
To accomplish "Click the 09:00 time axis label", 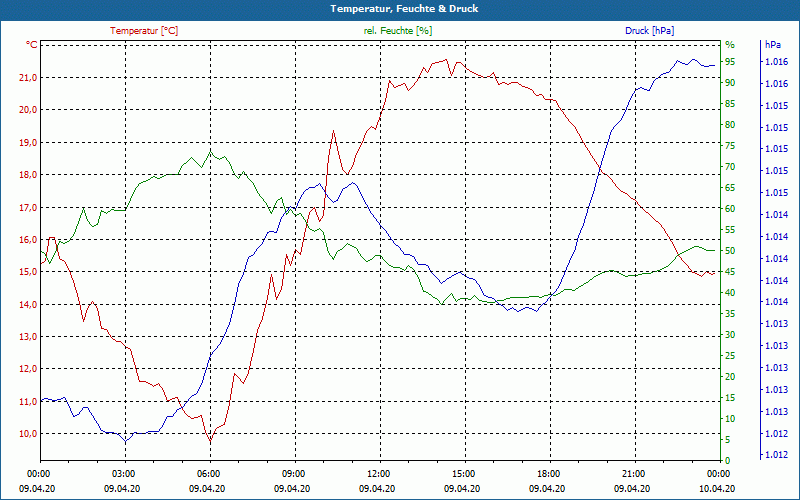I will coord(293,474).
